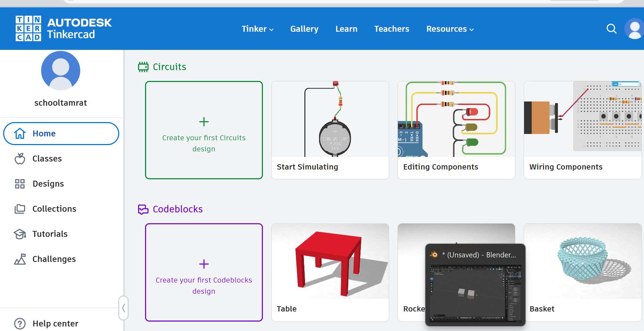Screen dimensions: 644x331
Task: Click the Tinkercad logo in the header
Action: pyautogui.click(x=63, y=28)
